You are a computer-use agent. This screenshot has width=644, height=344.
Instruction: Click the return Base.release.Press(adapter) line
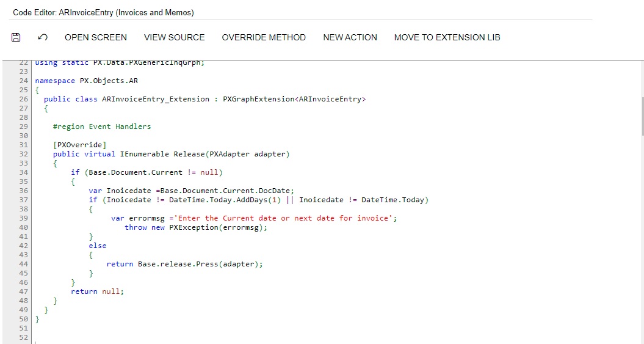click(184, 264)
